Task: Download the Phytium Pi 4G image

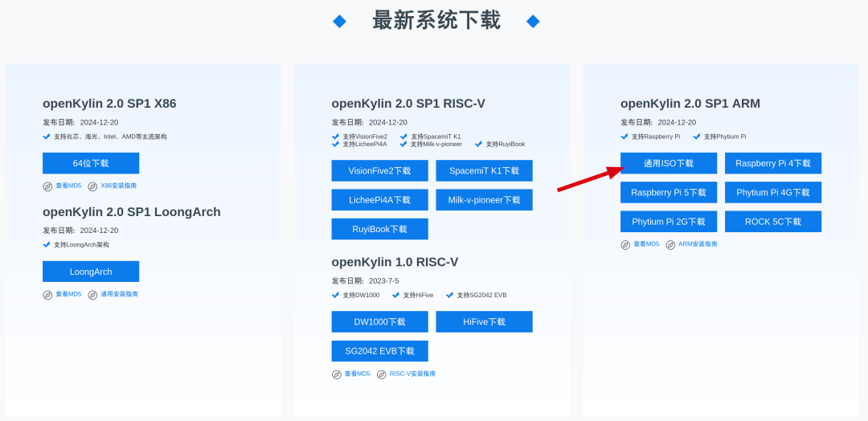Action: pyautogui.click(x=773, y=193)
